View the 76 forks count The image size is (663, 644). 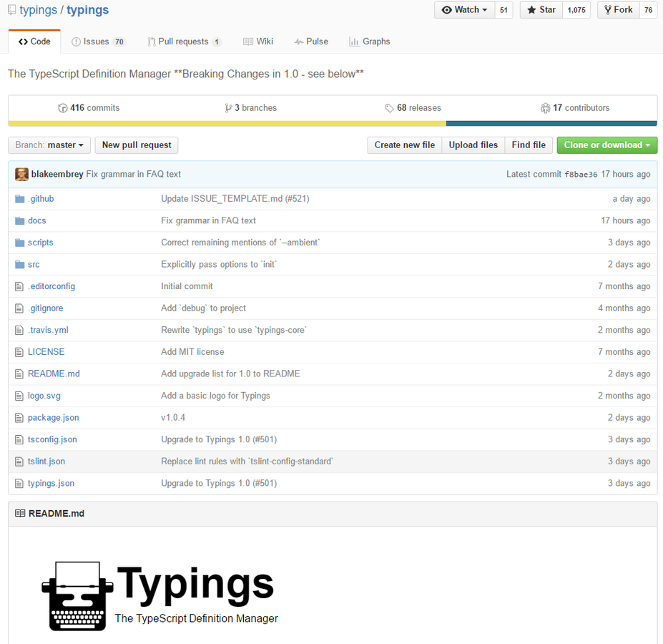(648, 10)
